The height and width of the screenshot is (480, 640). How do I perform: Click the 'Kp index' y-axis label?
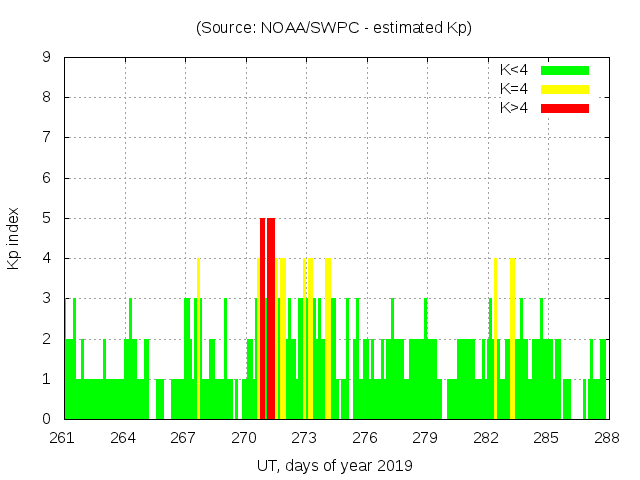click(14, 238)
